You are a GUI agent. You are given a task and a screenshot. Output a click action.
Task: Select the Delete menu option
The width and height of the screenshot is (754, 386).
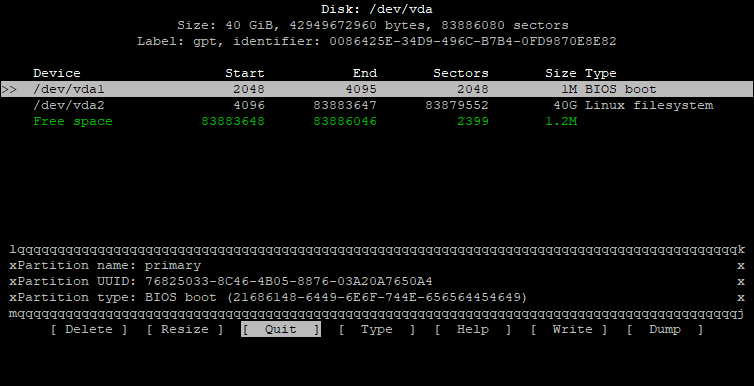(x=89, y=329)
